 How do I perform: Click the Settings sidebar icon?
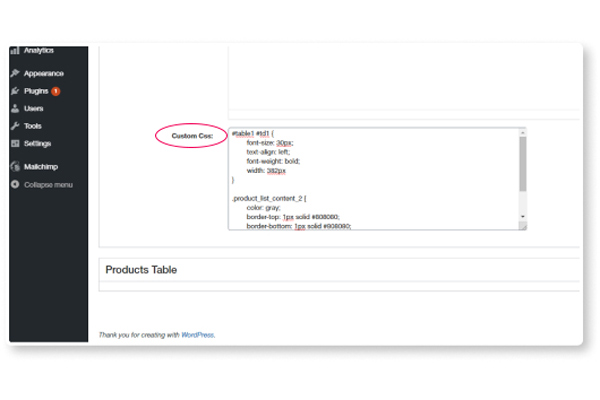pos(15,143)
